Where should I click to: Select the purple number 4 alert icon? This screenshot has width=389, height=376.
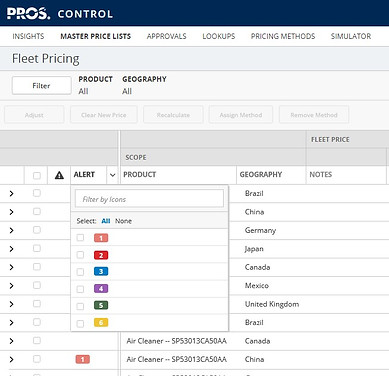click(x=101, y=288)
